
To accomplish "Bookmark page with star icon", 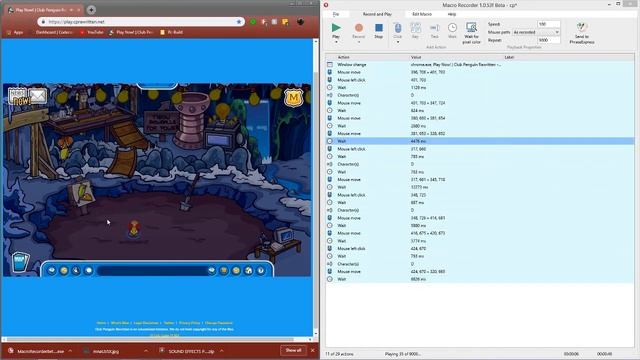I will pos(239,22).
